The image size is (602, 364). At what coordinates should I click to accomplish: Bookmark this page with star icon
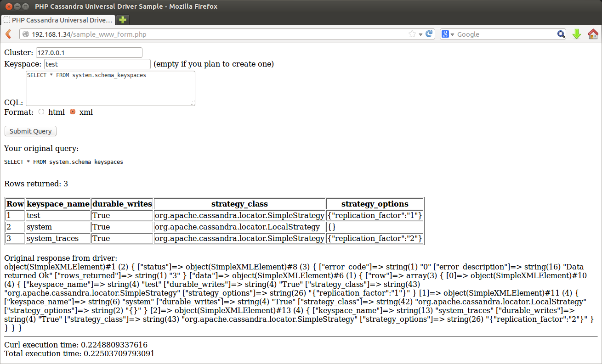tap(412, 34)
